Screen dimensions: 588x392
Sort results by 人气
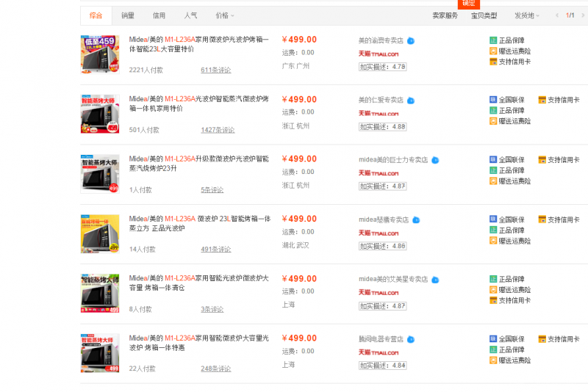click(190, 15)
